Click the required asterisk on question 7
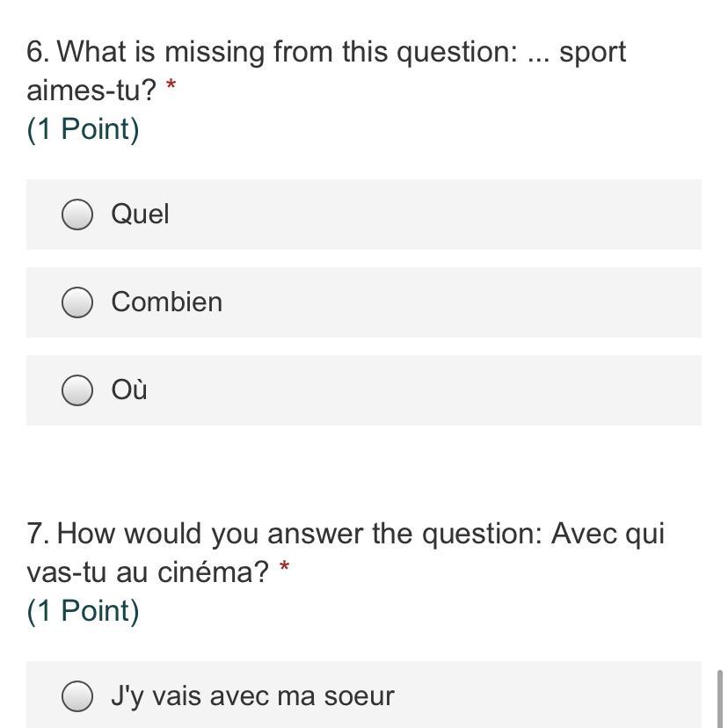This screenshot has height=728, width=728. 284,568
